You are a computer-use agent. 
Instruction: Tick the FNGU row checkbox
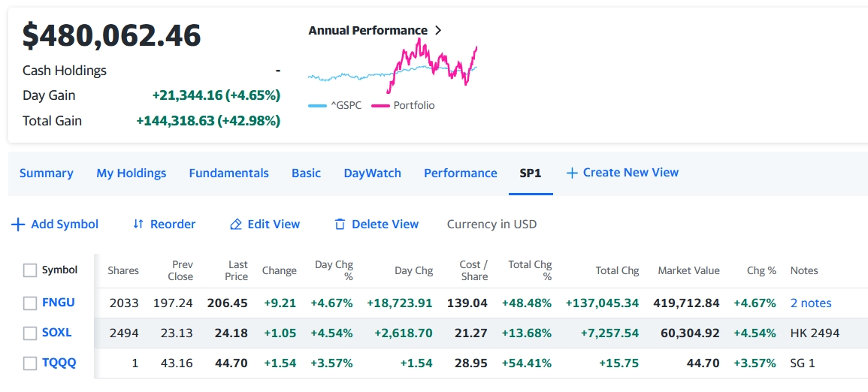pos(30,303)
